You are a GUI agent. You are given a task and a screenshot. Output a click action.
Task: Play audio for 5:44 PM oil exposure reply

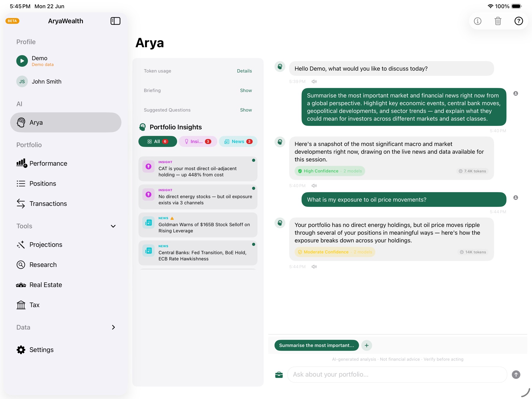[314, 267]
